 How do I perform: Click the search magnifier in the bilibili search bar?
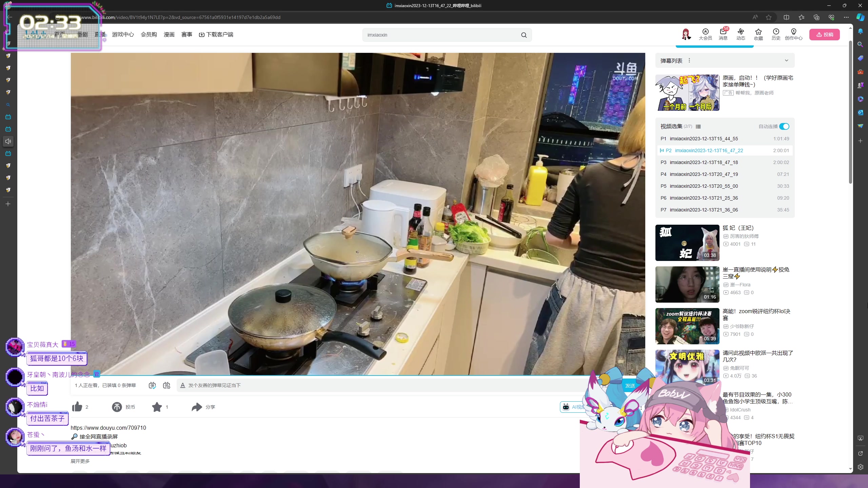point(523,35)
